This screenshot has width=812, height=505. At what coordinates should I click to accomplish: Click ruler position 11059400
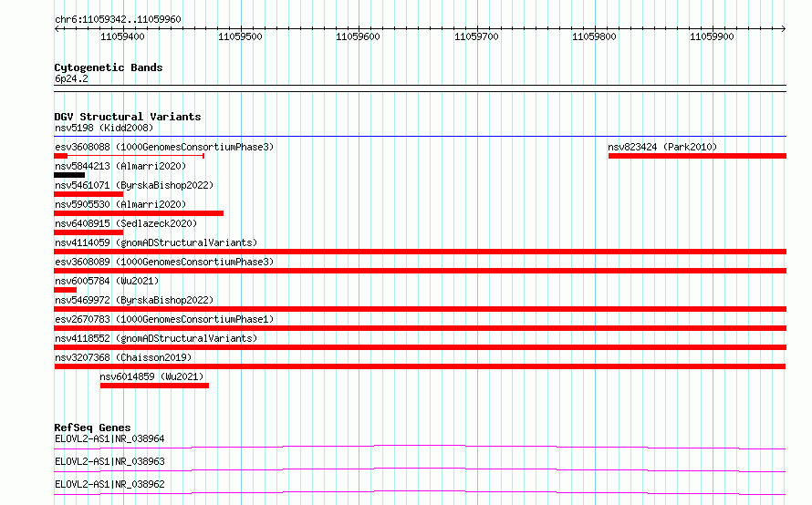[x=123, y=36]
